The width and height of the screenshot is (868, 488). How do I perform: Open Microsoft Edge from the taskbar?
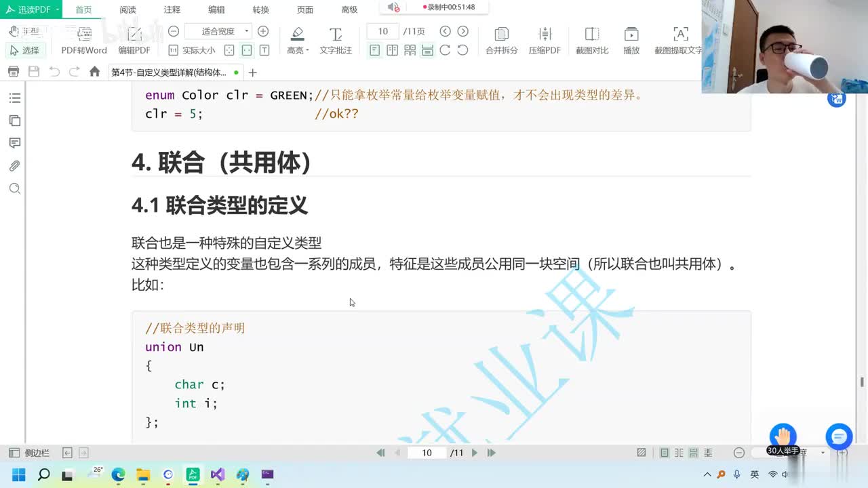pyautogui.click(x=118, y=474)
